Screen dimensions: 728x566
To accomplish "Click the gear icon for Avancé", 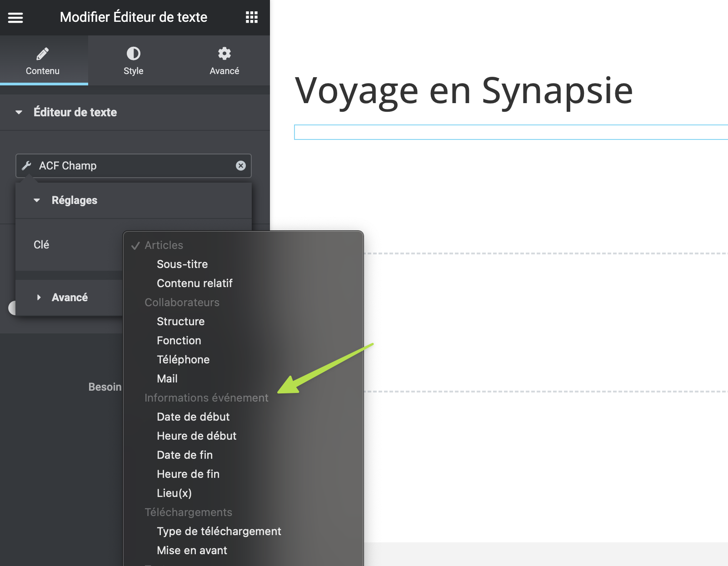I will (224, 54).
